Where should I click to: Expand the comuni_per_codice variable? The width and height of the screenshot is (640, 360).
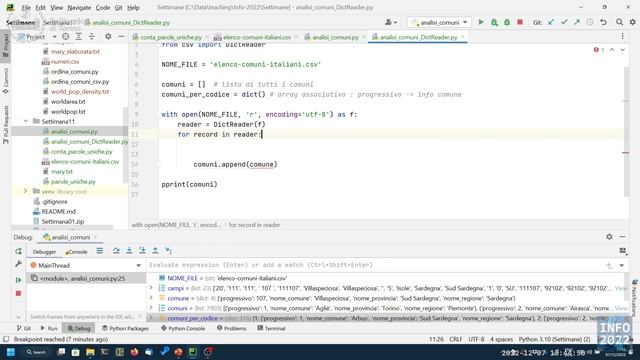pos(151,318)
